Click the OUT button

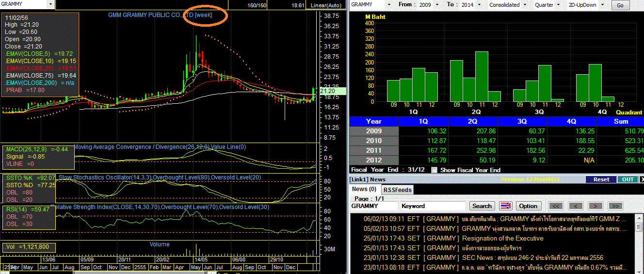pos(628,179)
